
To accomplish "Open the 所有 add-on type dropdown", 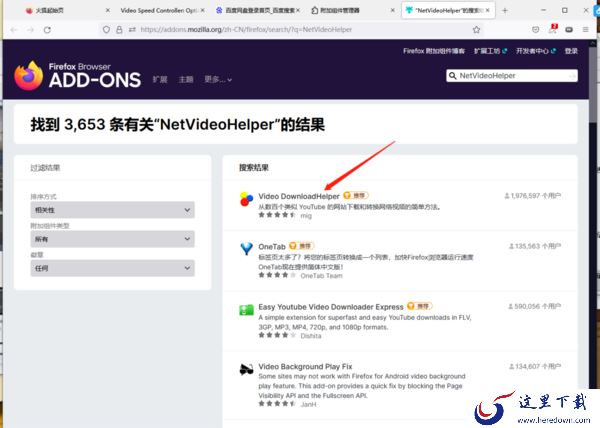I will coord(112,239).
